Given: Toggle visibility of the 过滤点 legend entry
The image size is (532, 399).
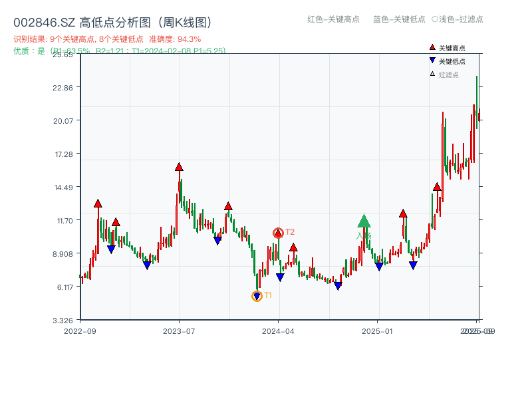Looking at the screenshot, I should [444, 74].
